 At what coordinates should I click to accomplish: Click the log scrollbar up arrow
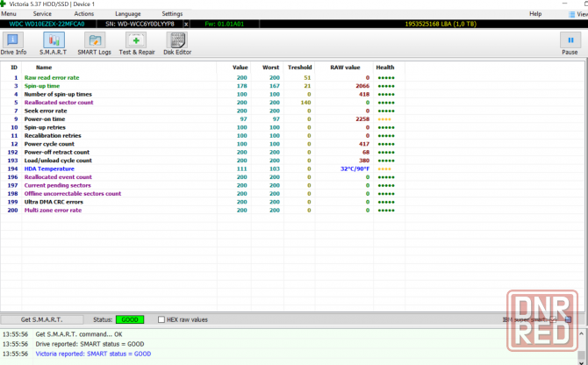[x=581, y=333]
